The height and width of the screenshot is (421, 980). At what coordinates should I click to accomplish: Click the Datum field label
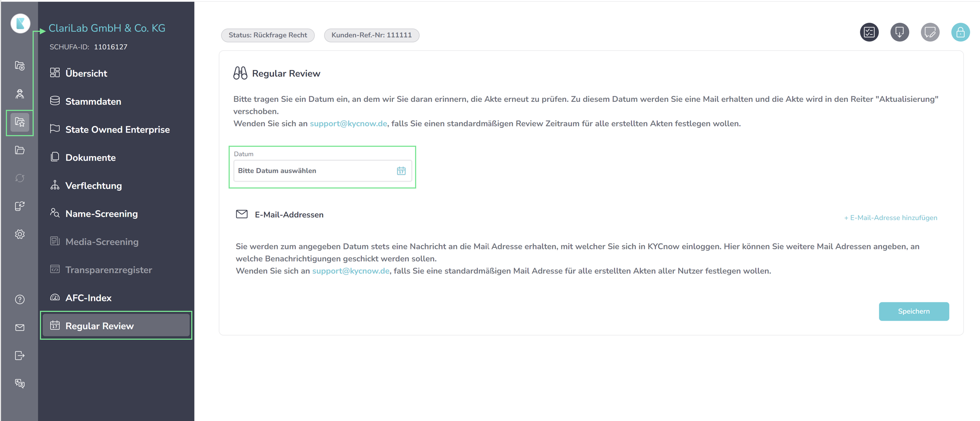[x=244, y=154]
